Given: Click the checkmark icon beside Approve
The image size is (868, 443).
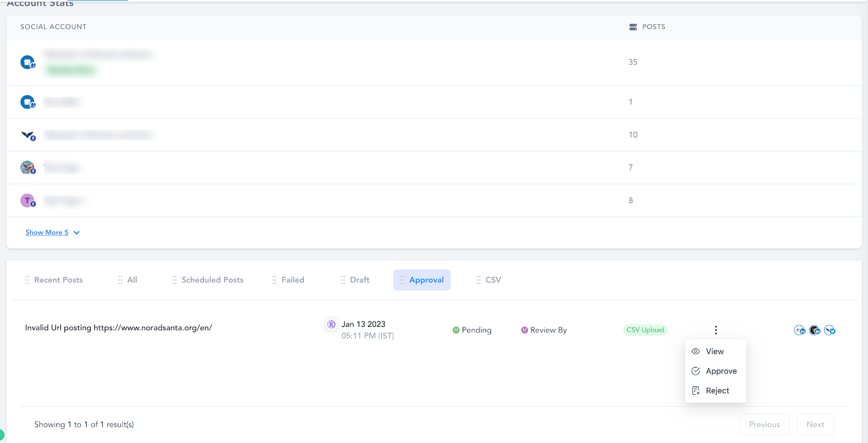Looking at the screenshot, I should [695, 371].
